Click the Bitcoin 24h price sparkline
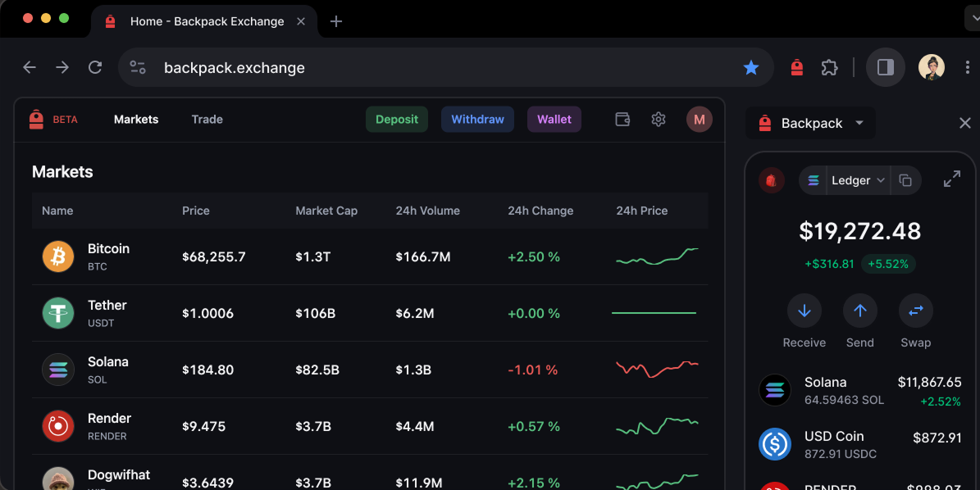The image size is (980, 490). (657, 256)
